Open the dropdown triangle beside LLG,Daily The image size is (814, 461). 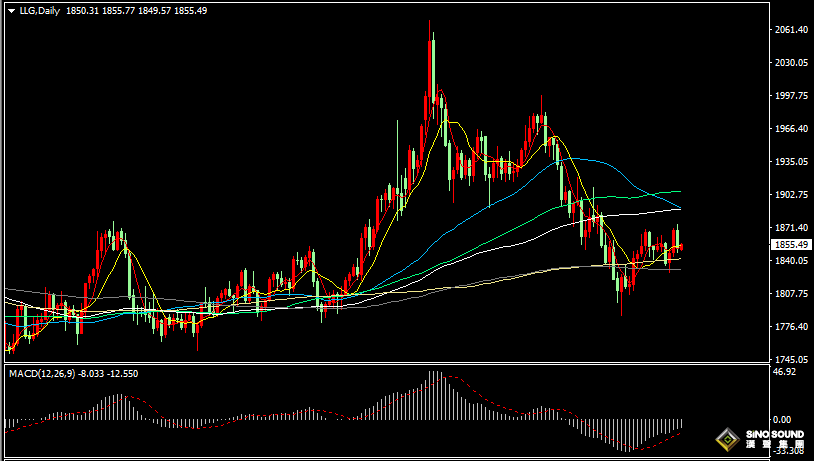(x=11, y=11)
